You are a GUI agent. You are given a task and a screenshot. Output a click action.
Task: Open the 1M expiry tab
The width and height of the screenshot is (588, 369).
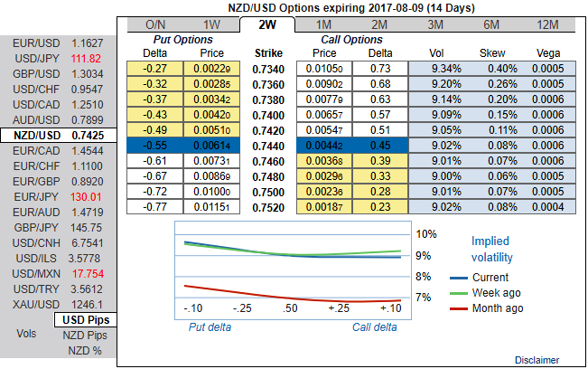(x=323, y=24)
